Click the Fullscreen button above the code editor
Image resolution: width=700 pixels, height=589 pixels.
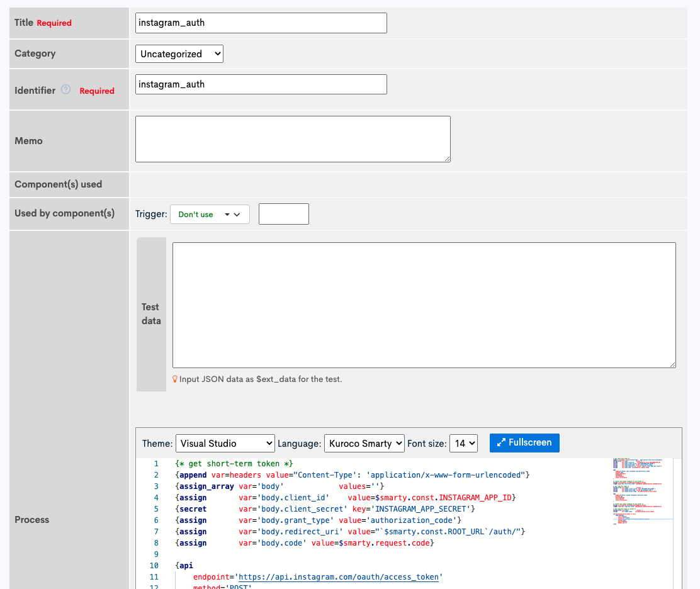click(524, 442)
